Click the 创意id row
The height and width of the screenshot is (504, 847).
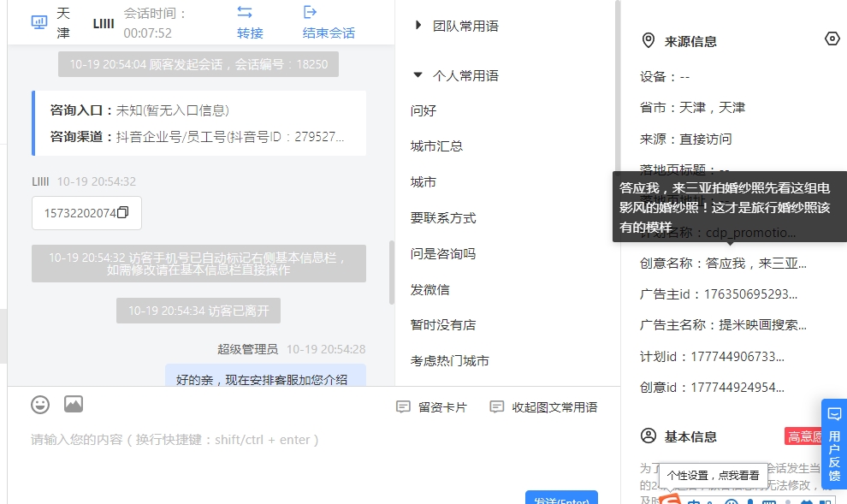point(712,388)
